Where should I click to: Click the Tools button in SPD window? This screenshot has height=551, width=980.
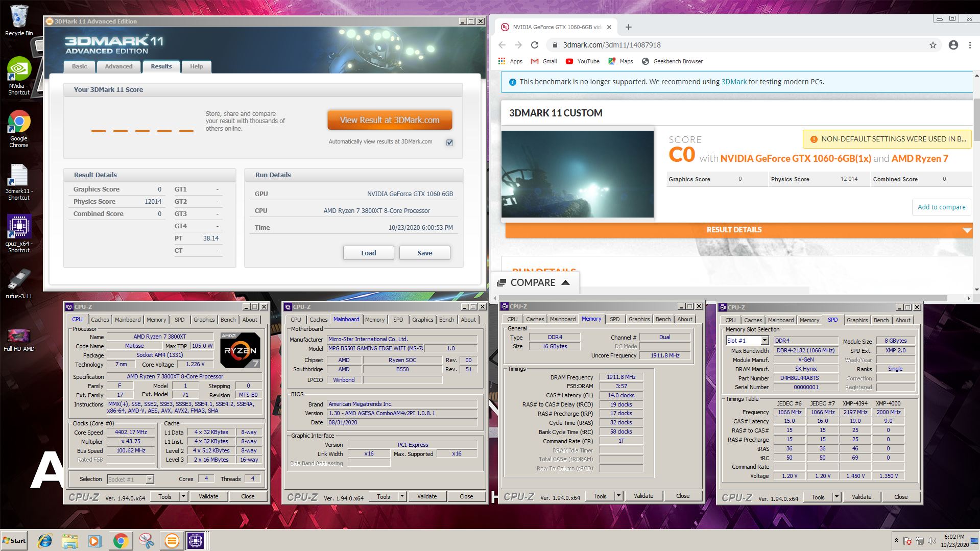coord(818,497)
